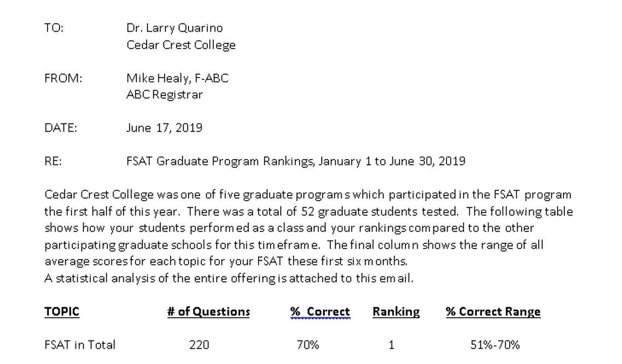The height and width of the screenshot is (364, 622).
Task: Click the FSAT in Total row label
Action: point(80,345)
